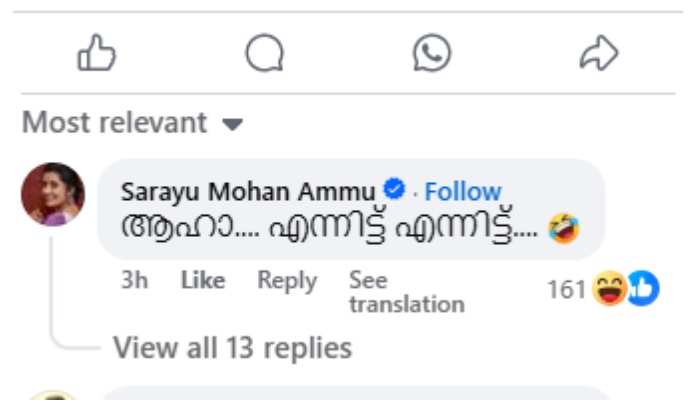Open the Most relevant comment sort dropdown

[x=114, y=124]
